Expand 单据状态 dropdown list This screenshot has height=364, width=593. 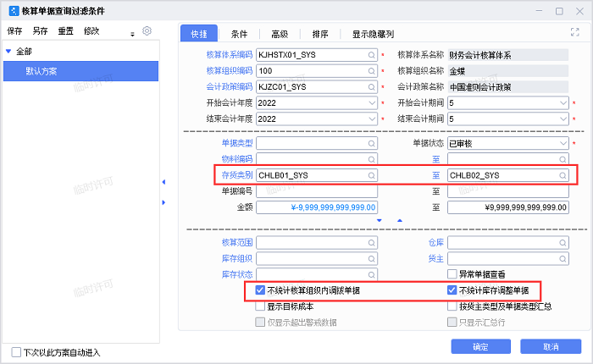point(562,143)
